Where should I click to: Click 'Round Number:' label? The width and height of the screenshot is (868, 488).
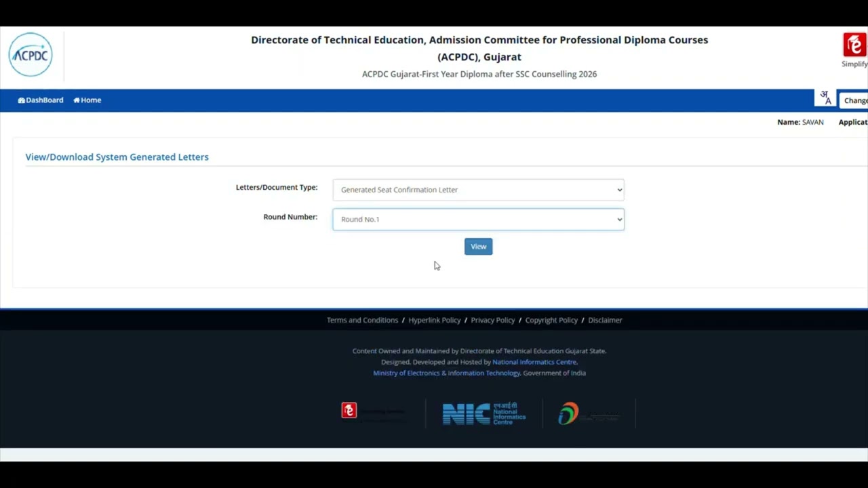[x=290, y=217]
